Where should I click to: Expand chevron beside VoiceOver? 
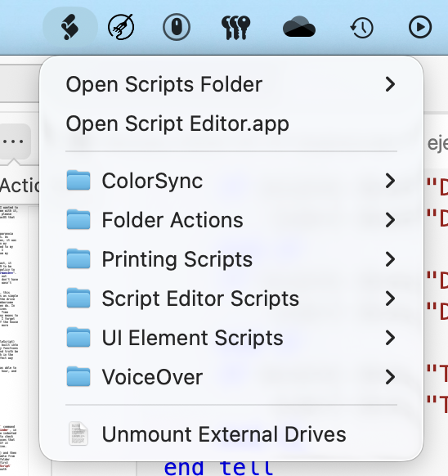[x=390, y=377]
